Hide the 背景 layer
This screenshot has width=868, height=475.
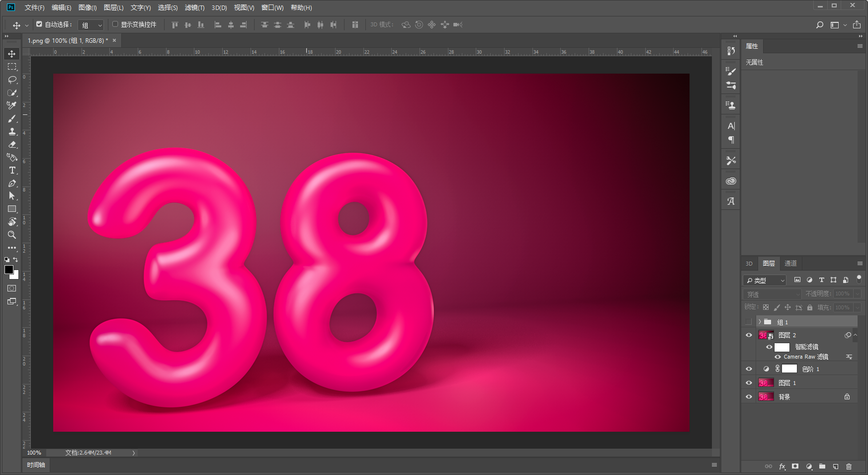click(x=749, y=397)
